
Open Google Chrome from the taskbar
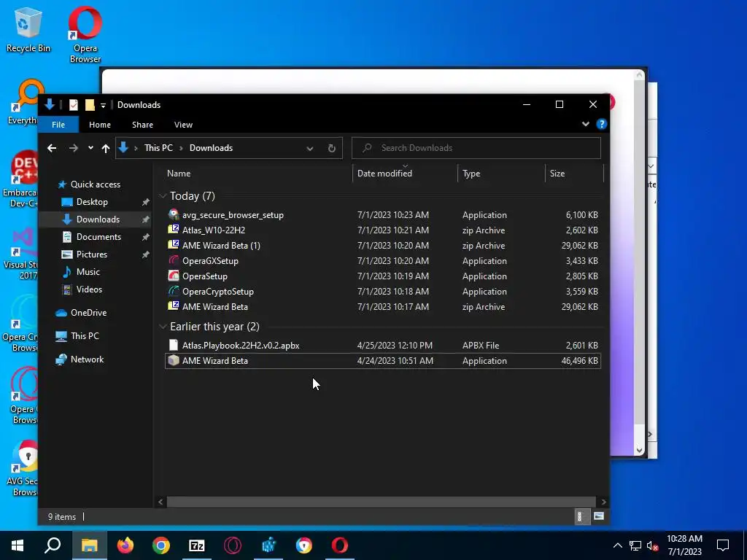point(161,545)
